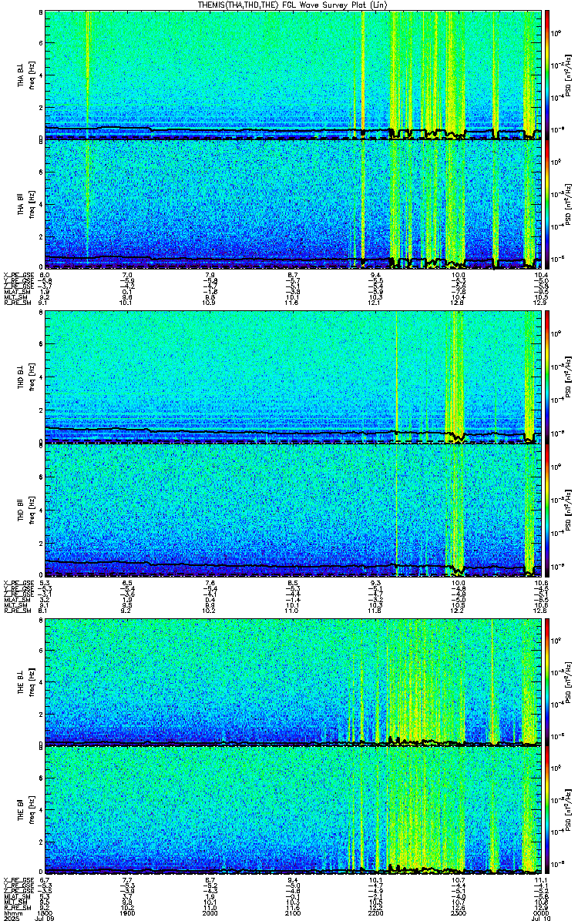Screen dimensions: 578x924
Task: Click the THE B-perpendicular spectrogram panel
Action: click(x=294, y=681)
